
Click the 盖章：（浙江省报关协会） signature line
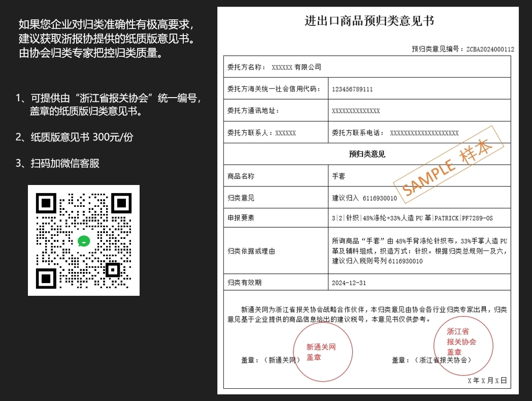(x=432, y=360)
